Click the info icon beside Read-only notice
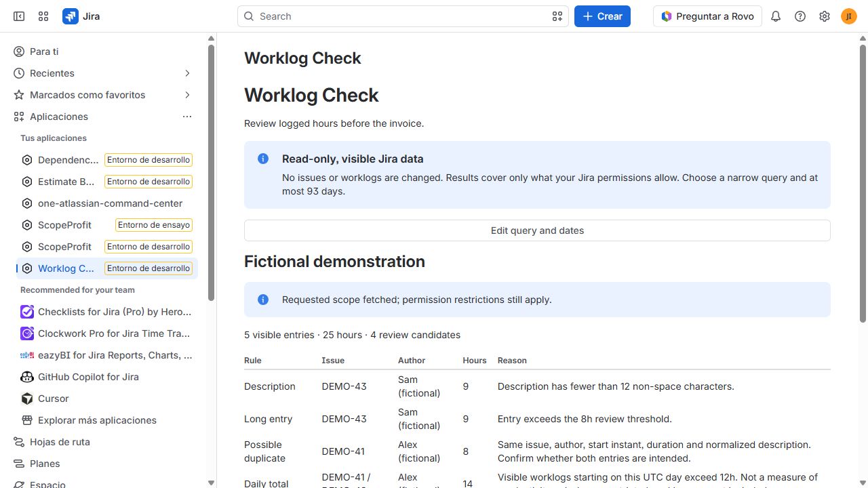 click(x=263, y=159)
